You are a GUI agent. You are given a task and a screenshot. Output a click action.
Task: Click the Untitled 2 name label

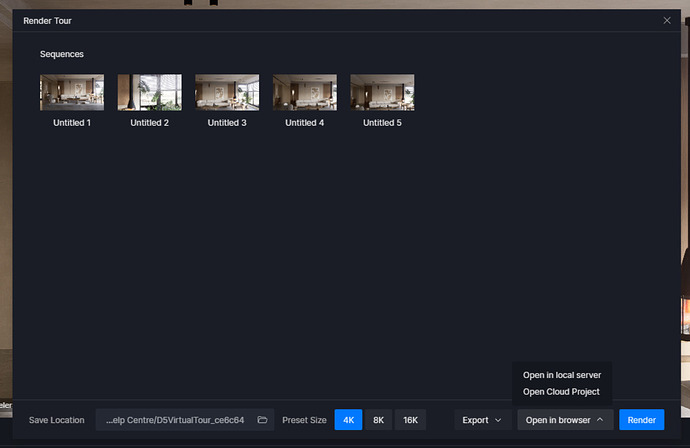[x=149, y=123]
